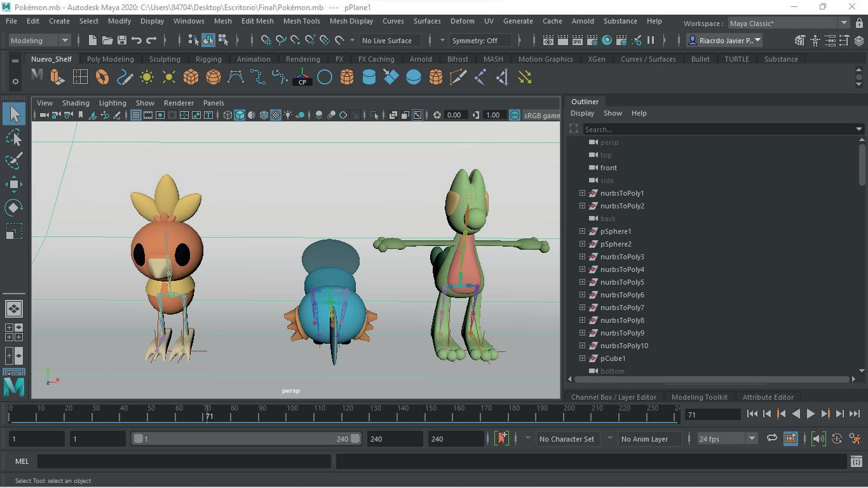Open the Hypershade from the status line

tap(607, 40)
